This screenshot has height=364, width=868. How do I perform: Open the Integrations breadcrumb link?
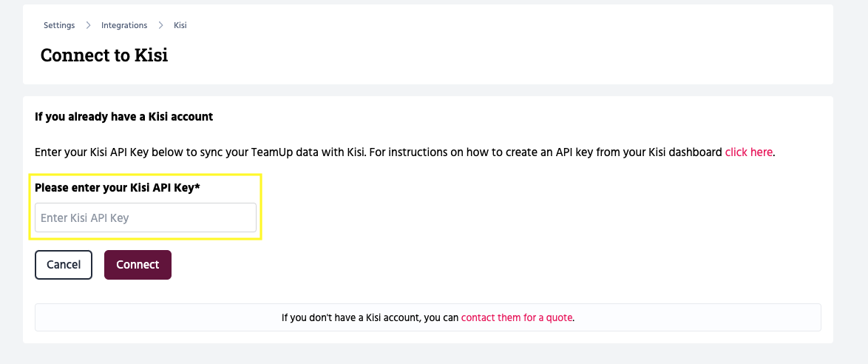(124, 25)
